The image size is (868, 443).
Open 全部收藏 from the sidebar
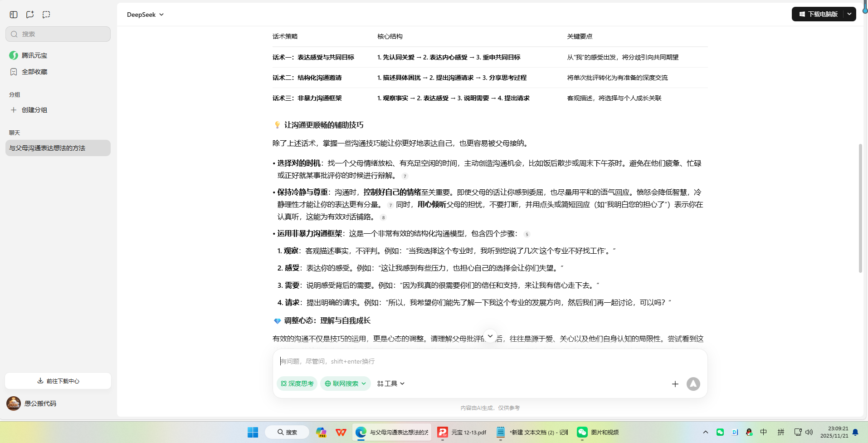tap(34, 71)
